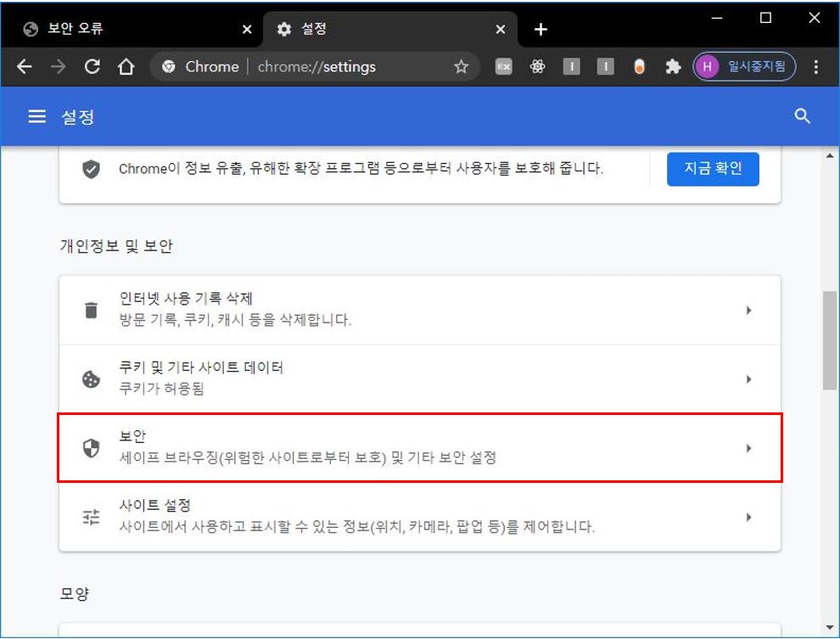Expand the 보안 row arrow

click(748, 448)
